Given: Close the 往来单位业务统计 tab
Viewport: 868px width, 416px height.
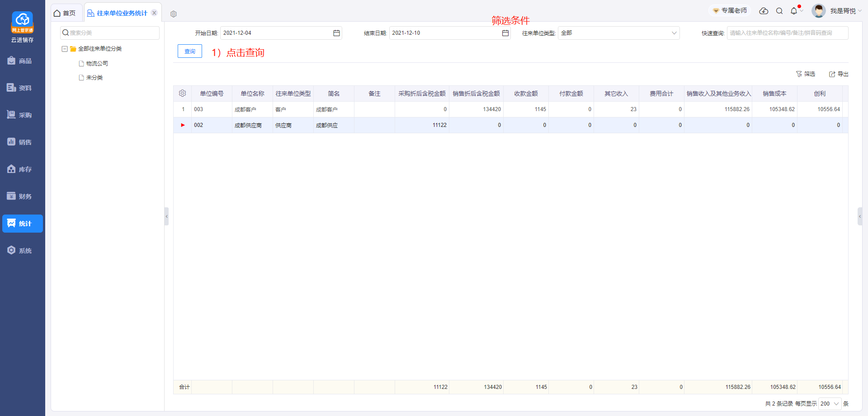Looking at the screenshot, I should pos(154,13).
